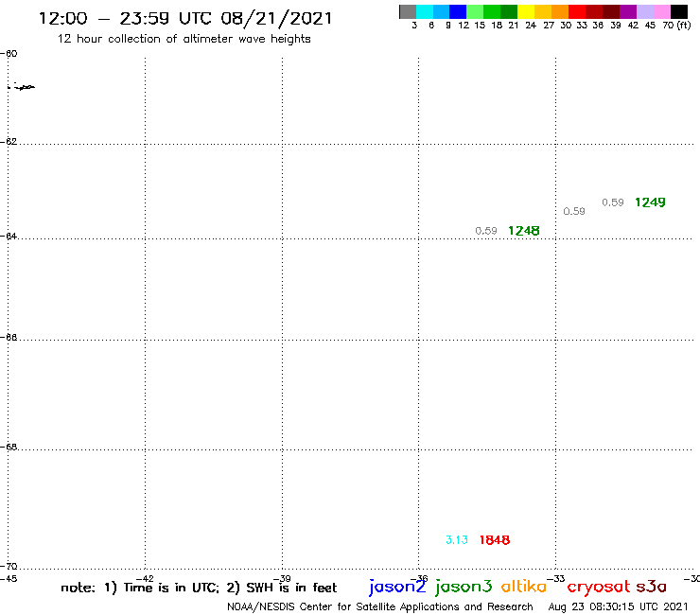Image resolution: width=700 pixels, height=615 pixels.
Task: Click the NOAA/NESDIS credit line
Action: pos(380,607)
